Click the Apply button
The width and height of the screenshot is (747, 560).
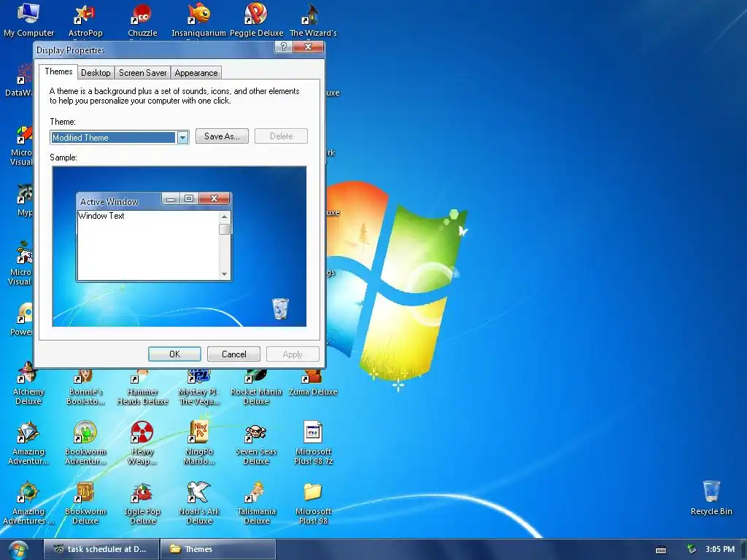[293, 354]
